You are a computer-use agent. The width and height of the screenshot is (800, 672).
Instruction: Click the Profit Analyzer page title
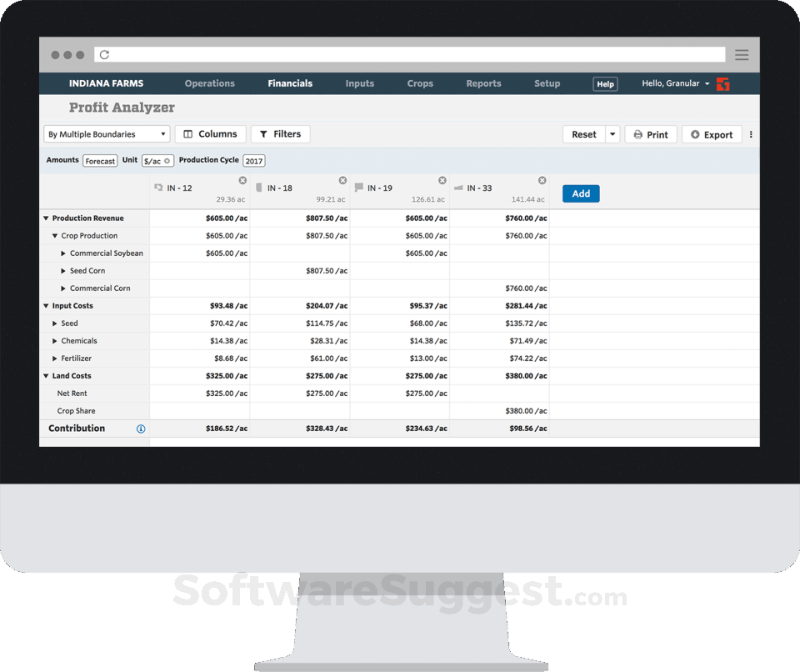point(122,108)
